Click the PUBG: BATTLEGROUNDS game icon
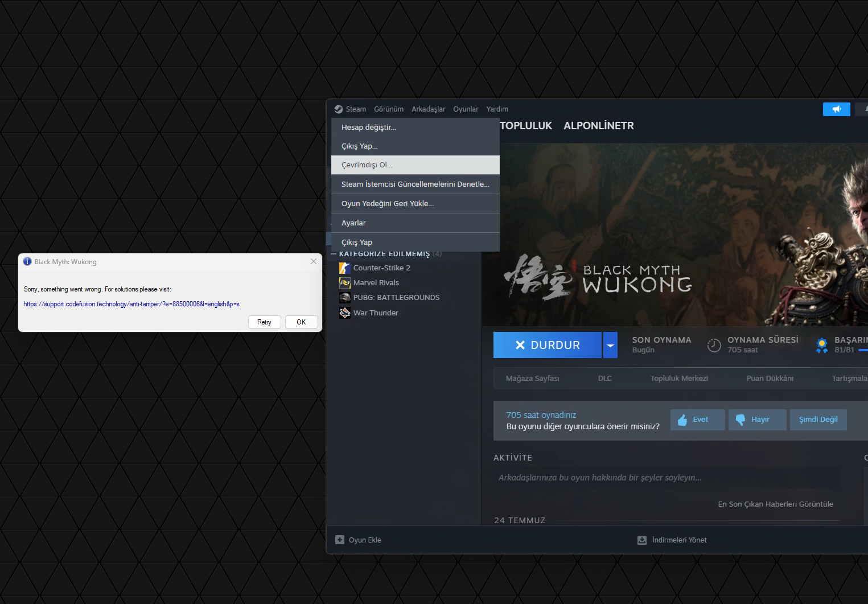Viewport: 868px width, 604px height. (x=345, y=297)
